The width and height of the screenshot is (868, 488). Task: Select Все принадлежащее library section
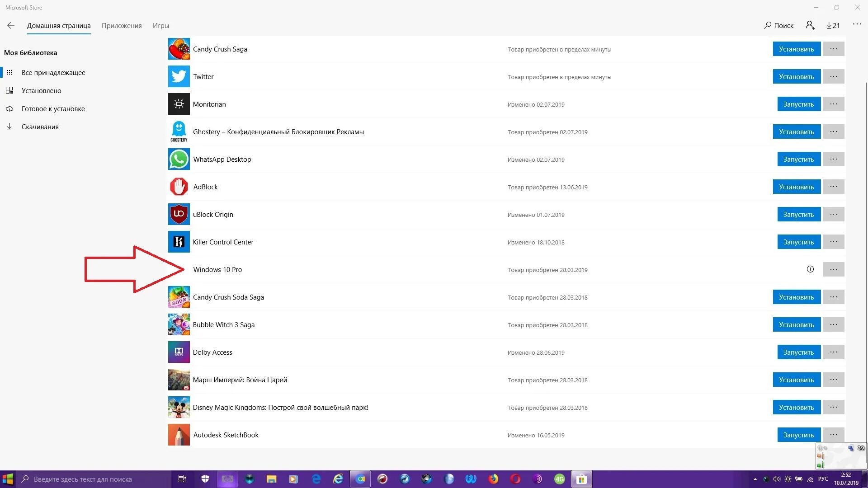[x=53, y=72]
